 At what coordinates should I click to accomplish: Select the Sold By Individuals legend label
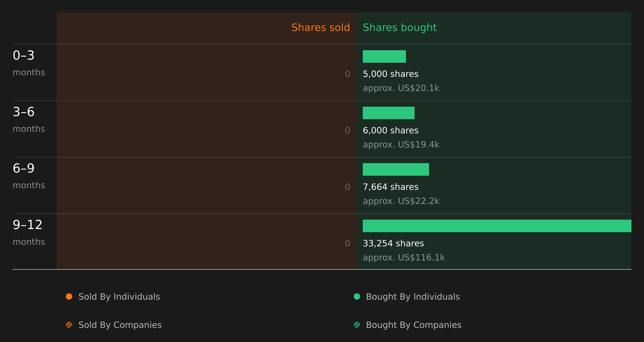pos(119,297)
